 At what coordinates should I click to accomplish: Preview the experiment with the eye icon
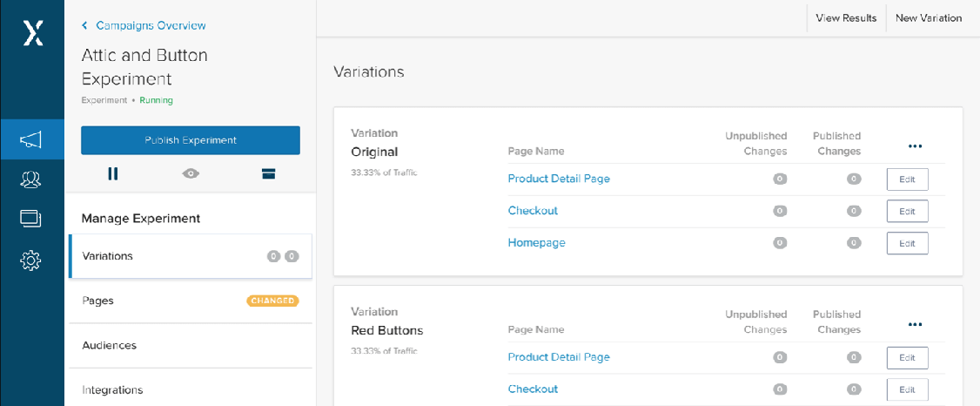pos(191,174)
